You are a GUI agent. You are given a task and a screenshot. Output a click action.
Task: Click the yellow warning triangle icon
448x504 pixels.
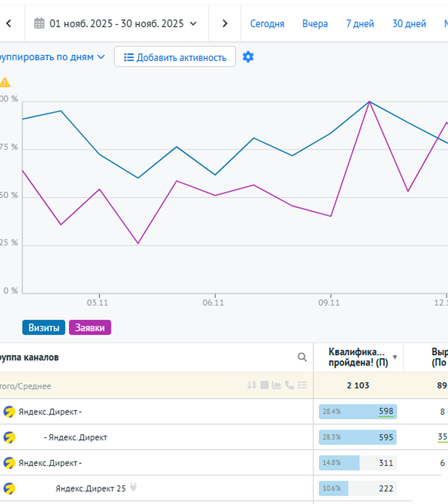coord(5,83)
